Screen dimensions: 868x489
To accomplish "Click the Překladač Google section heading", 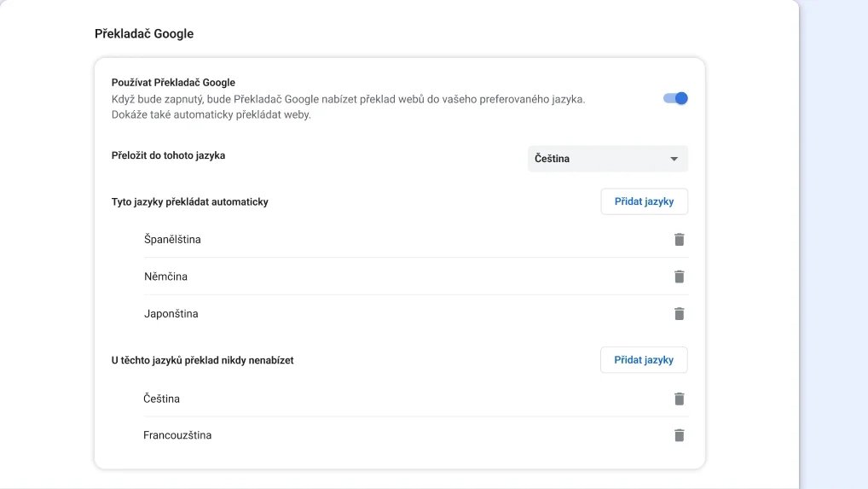I will tap(144, 34).
